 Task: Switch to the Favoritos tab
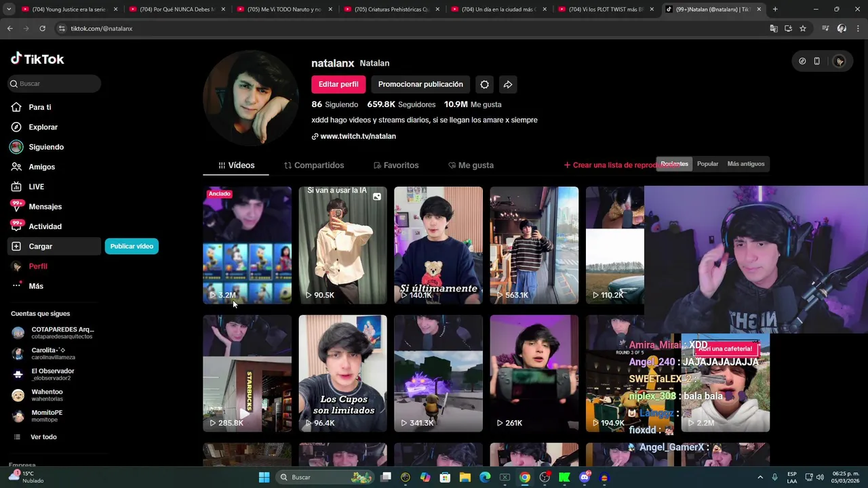click(x=396, y=165)
